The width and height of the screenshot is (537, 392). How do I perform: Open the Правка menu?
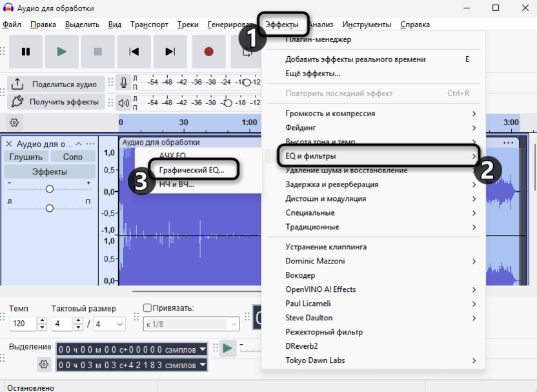[x=43, y=25]
